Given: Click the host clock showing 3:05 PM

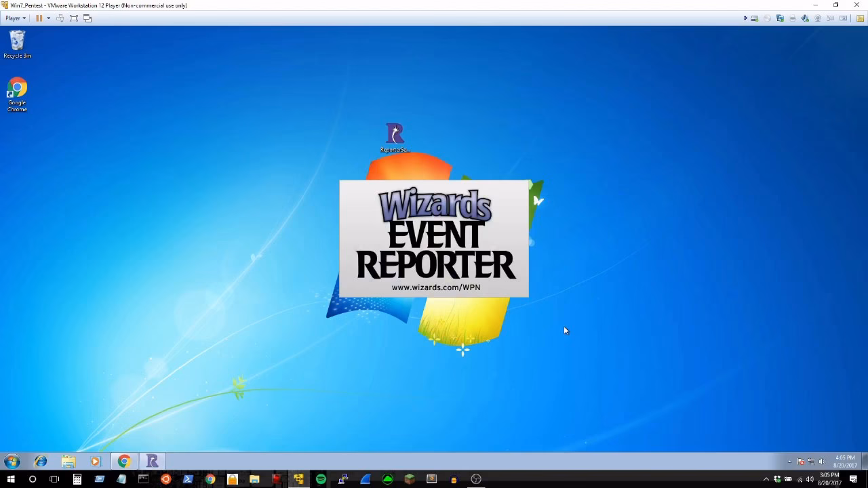Looking at the screenshot, I should [x=829, y=479].
